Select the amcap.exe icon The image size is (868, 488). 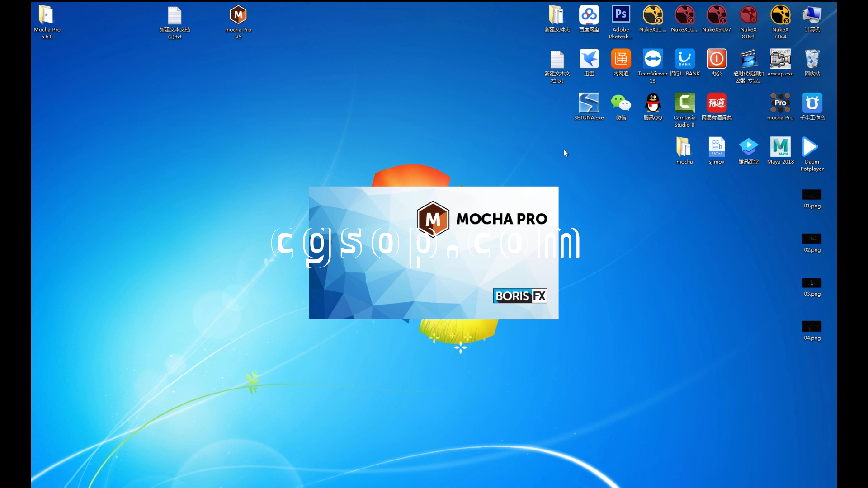click(780, 59)
